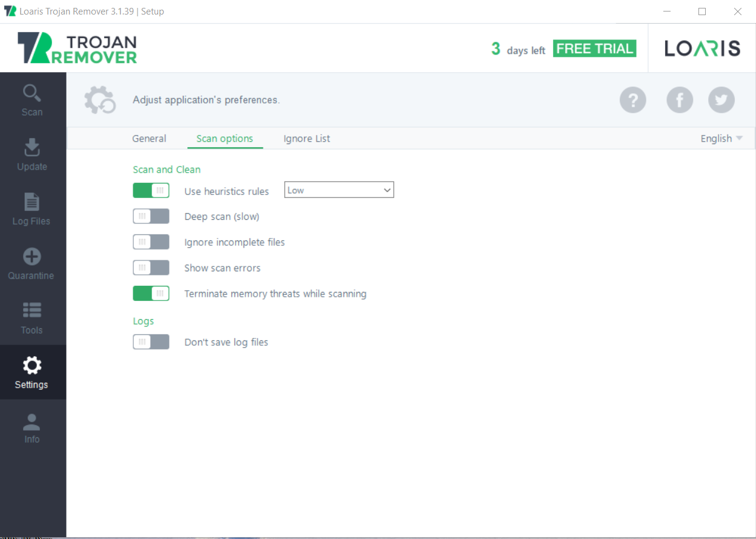Open Log Files from sidebar
Image resolution: width=756 pixels, height=539 pixels.
tap(31, 209)
